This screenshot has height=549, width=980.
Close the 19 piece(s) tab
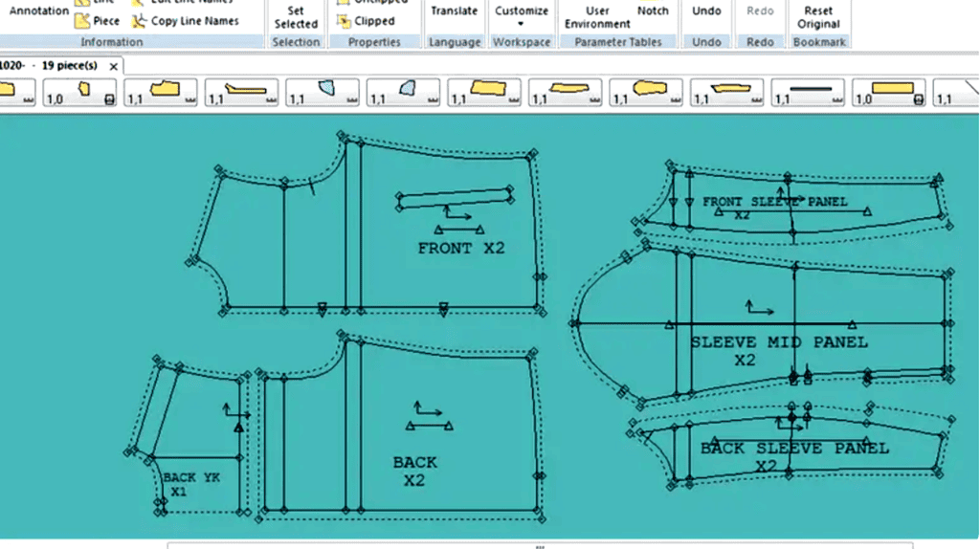click(x=113, y=66)
